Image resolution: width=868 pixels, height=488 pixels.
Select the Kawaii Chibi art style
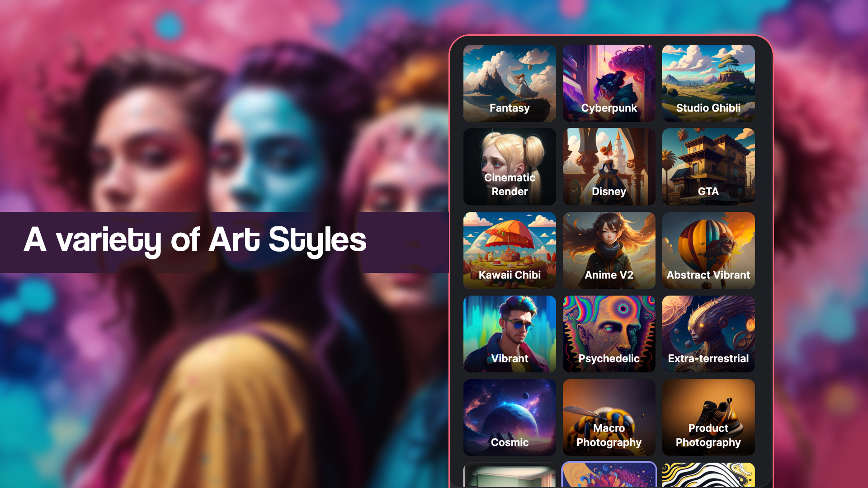tap(509, 250)
